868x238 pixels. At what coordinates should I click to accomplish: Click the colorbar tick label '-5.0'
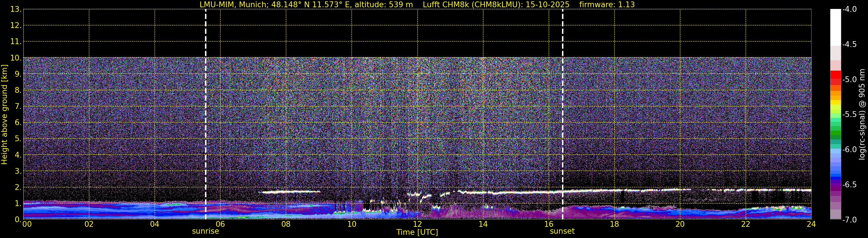coord(849,80)
